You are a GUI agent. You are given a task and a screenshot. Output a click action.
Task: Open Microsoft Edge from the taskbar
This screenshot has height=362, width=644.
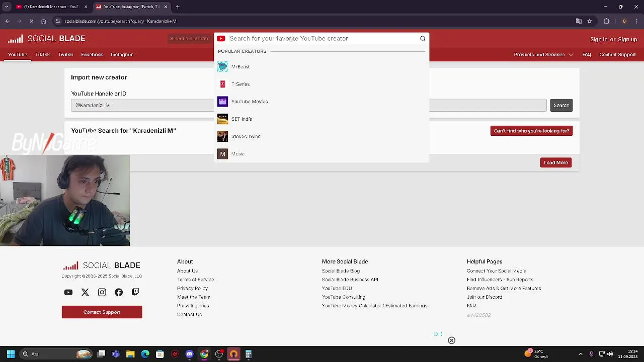click(145, 354)
